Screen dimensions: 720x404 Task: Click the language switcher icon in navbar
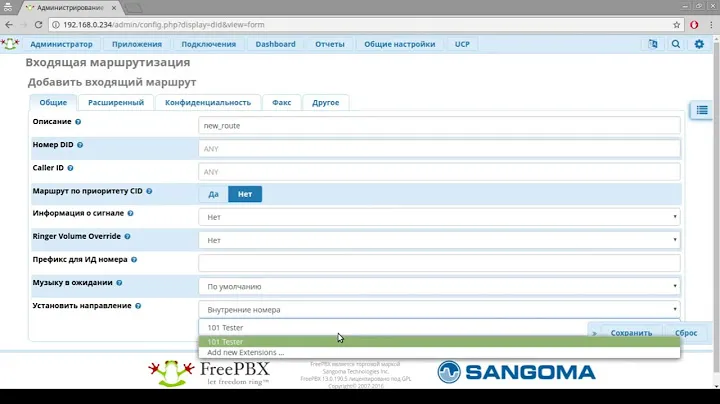click(x=653, y=44)
